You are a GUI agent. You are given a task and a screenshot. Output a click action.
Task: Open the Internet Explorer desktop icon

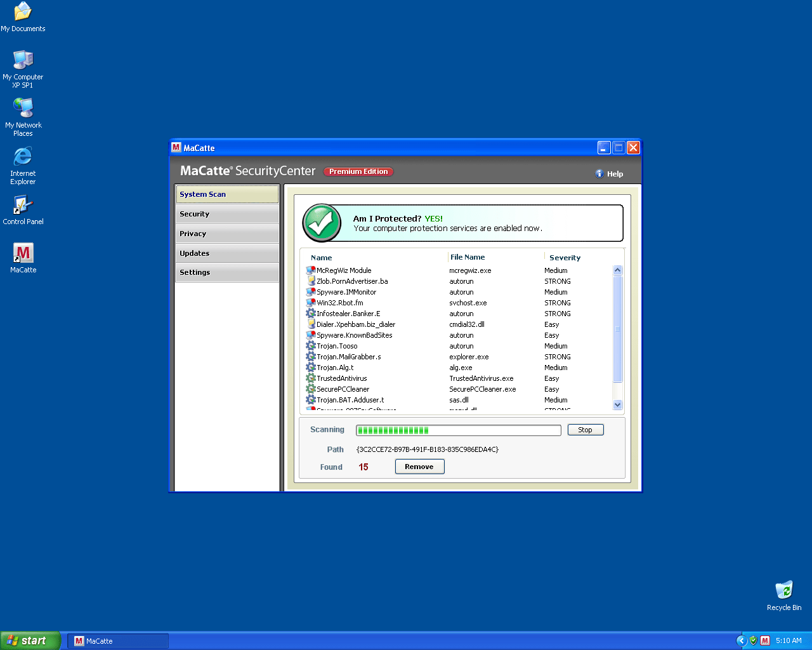(x=23, y=157)
